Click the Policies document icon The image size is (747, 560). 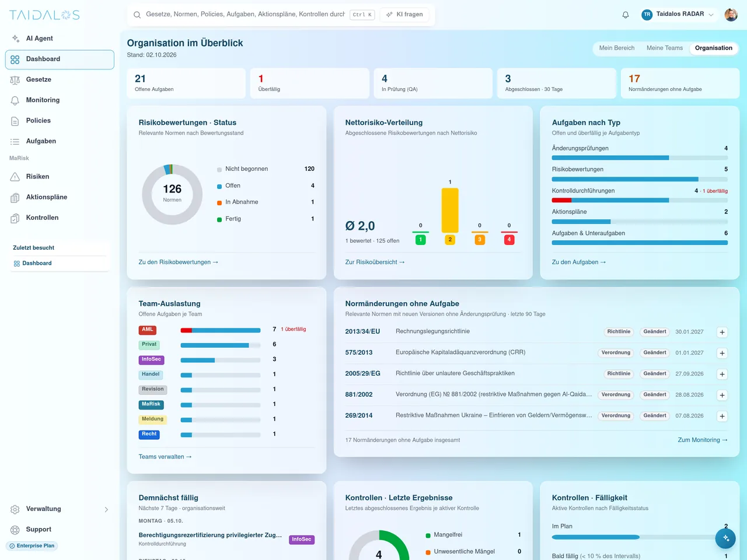click(15, 121)
